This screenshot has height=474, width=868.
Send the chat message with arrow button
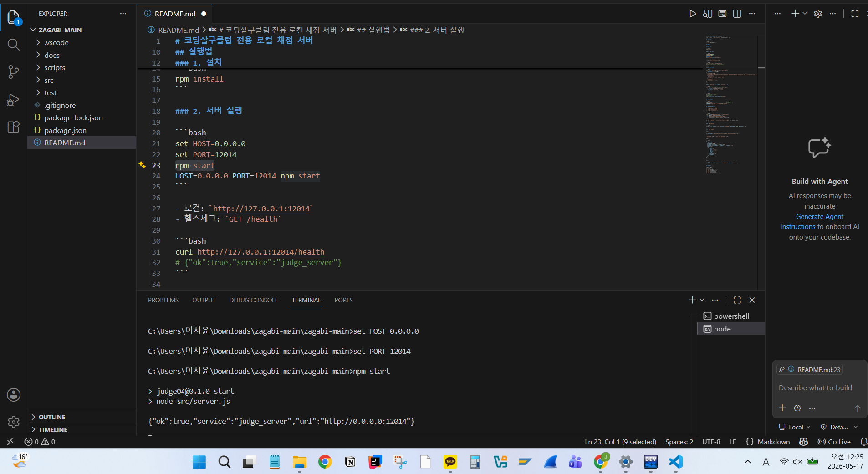857,408
